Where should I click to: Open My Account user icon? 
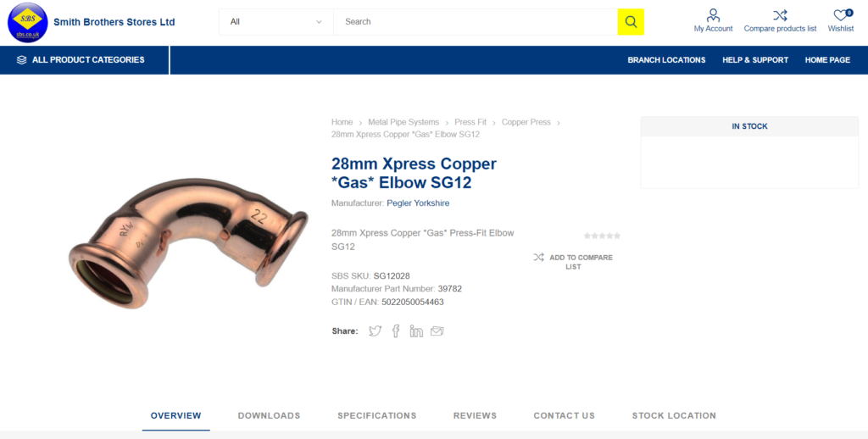tap(713, 15)
